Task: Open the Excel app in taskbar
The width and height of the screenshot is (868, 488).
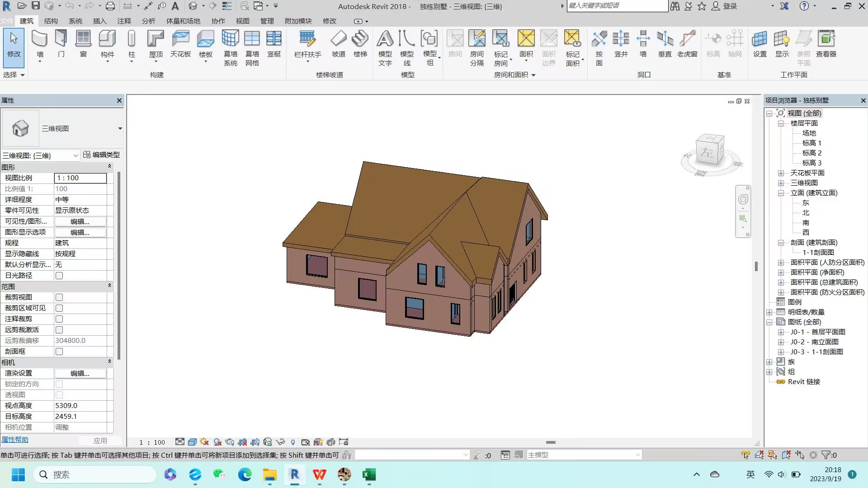Action: click(x=369, y=474)
